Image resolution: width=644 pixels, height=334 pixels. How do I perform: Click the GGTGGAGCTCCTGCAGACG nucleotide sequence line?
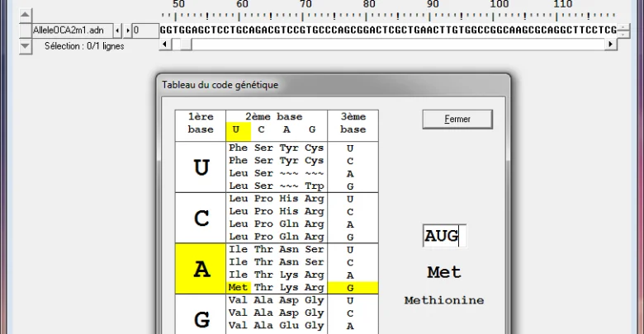tap(388, 30)
